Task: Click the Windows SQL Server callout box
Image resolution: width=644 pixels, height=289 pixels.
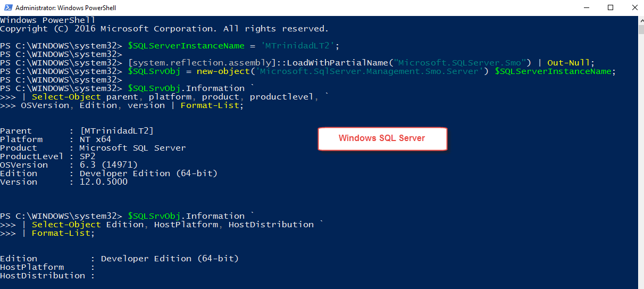Action: point(382,138)
